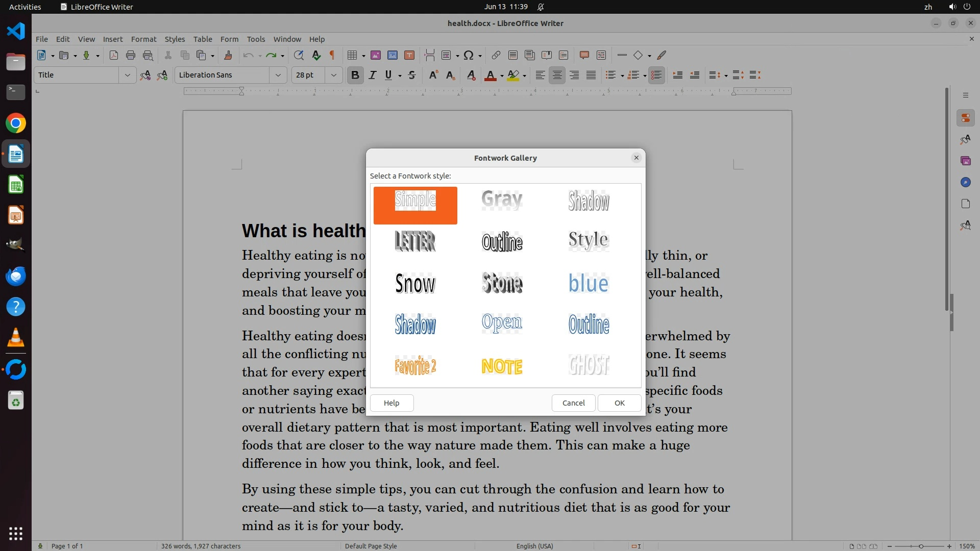The height and width of the screenshot is (551, 980).
Task: Open the Styles menu
Action: click(175, 39)
